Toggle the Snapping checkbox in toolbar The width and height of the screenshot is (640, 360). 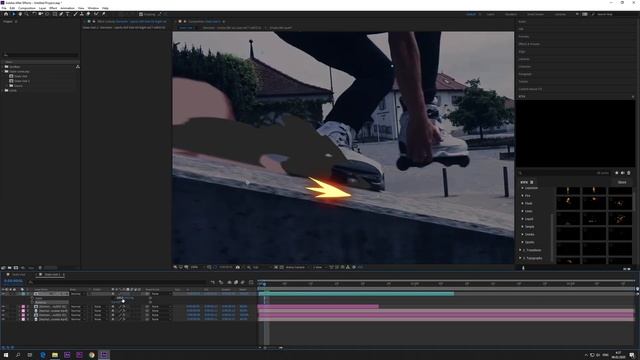click(141, 14)
